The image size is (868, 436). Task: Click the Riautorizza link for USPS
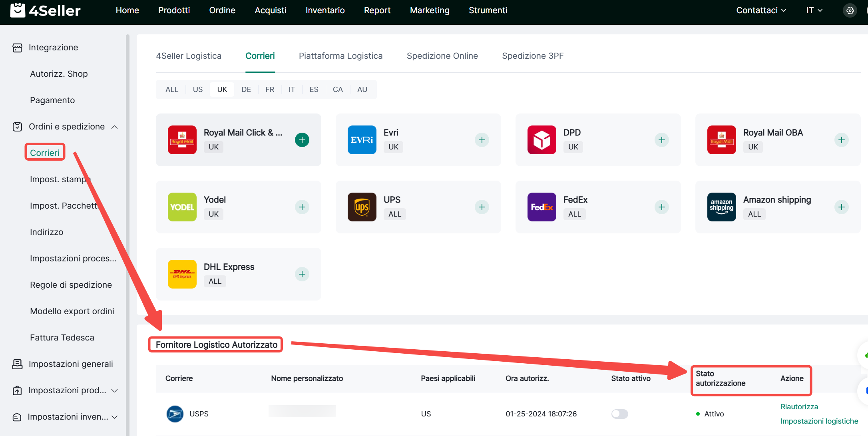coord(799,407)
